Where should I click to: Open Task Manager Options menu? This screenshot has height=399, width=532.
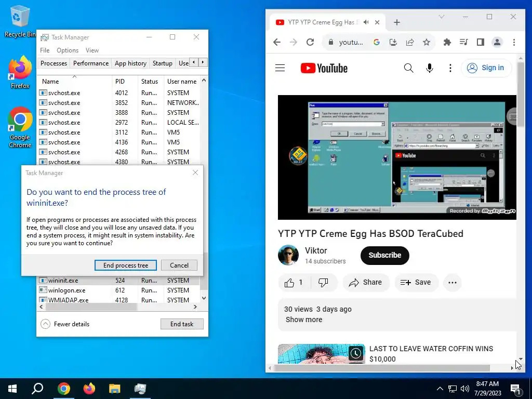coord(68,50)
